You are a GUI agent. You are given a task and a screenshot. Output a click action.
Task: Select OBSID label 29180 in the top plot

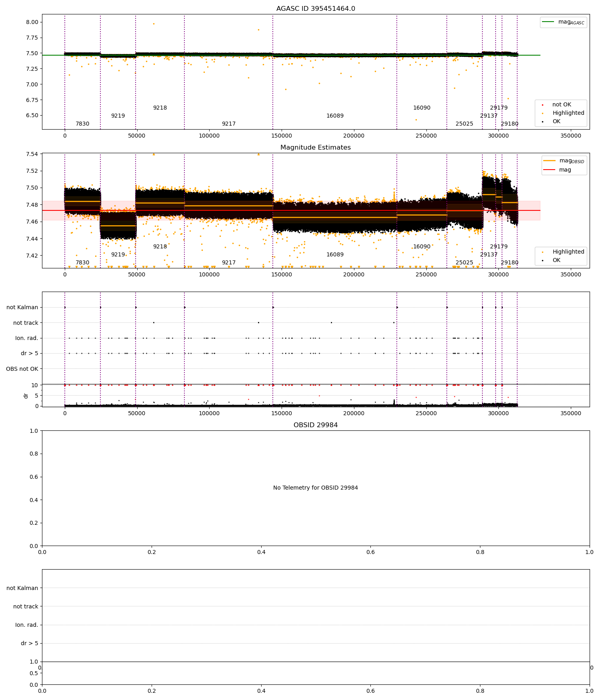pos(510,124)
